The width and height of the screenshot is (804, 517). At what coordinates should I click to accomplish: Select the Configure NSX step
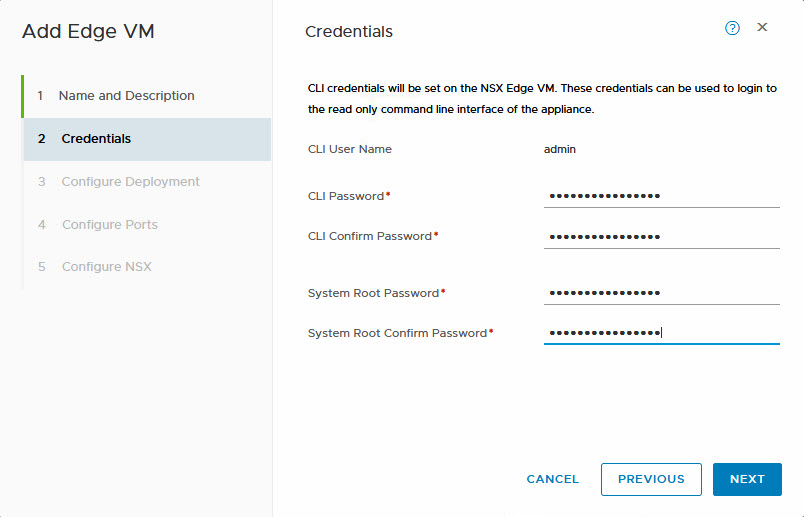point(106,267)
